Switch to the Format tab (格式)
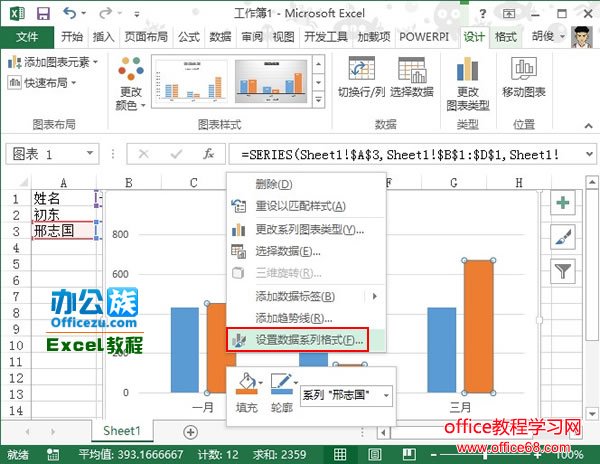 (x=505, y=37)
